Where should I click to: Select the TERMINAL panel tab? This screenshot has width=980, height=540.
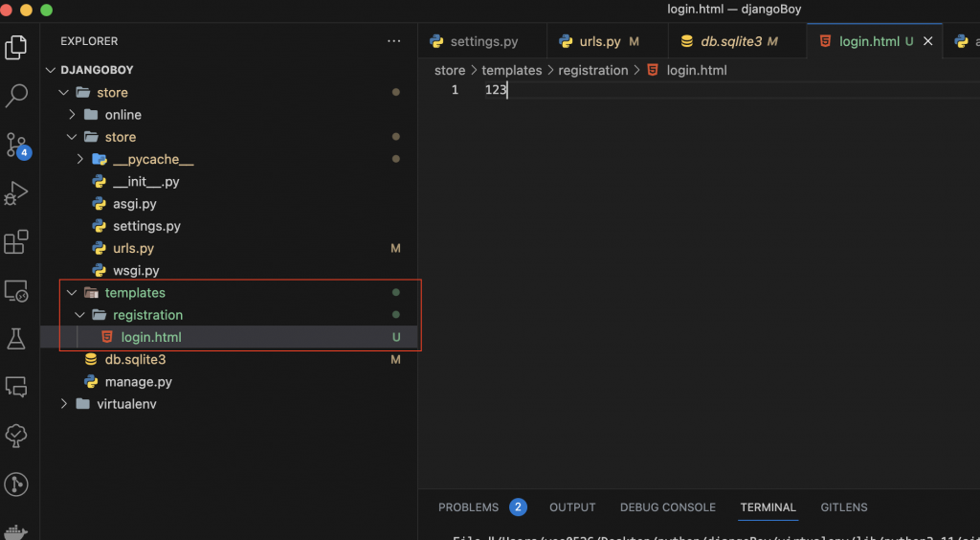coord(768,507)
